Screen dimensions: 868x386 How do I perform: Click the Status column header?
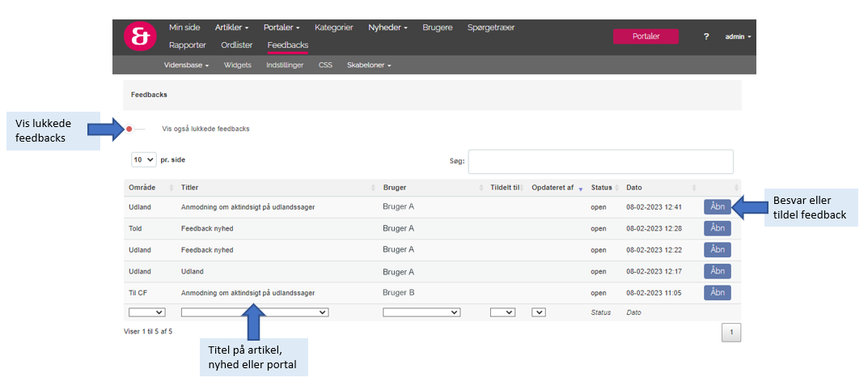(x=601, y=188)
